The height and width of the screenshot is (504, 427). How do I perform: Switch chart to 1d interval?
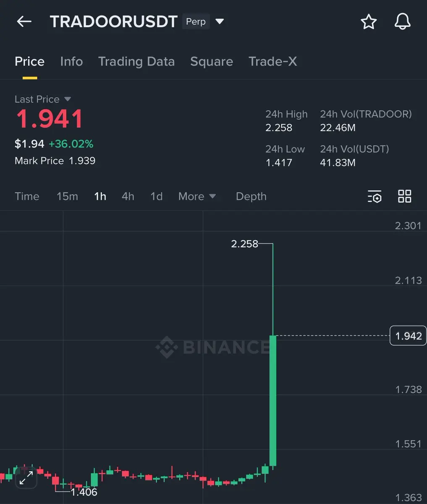(157, 196)
